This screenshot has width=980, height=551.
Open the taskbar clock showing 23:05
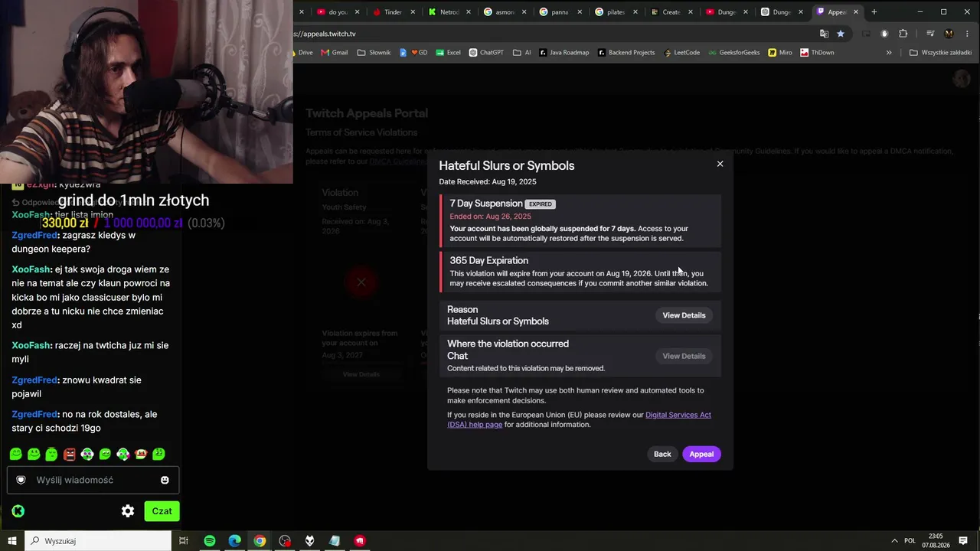[x=936, y=541]
